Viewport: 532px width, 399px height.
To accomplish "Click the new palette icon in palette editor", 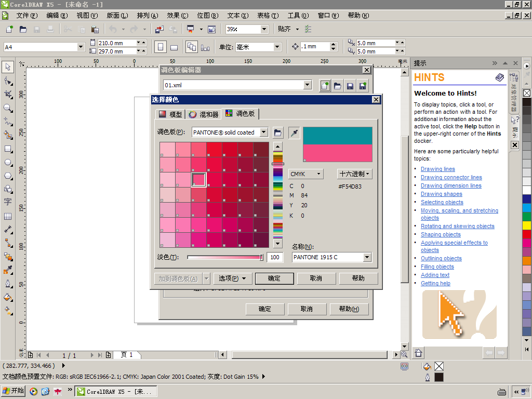I will pyautogui.click(x=325, y=86).
